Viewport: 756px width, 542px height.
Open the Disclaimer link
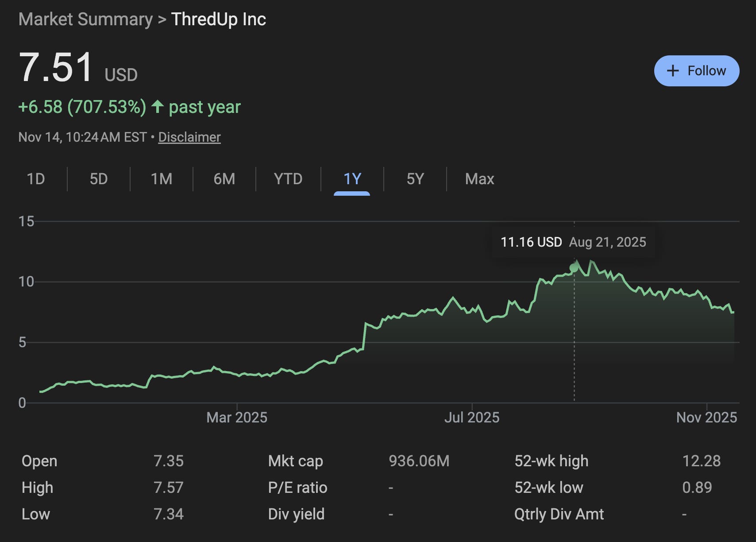[189, 137]
